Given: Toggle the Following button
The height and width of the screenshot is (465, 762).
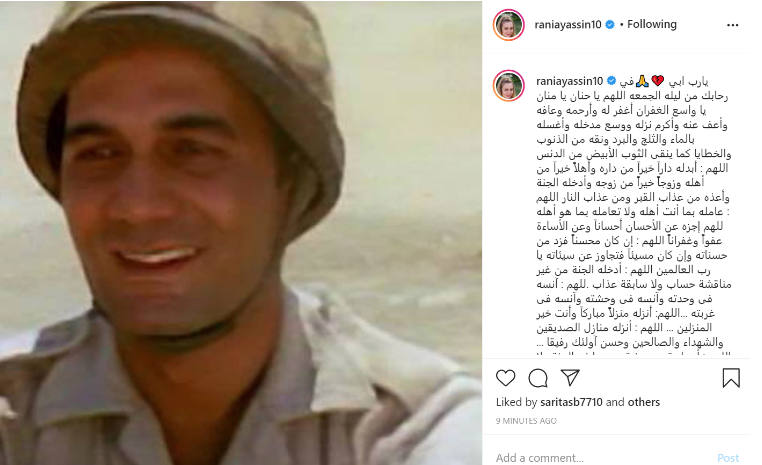Looking at the screenshot, I should (652, 24).
